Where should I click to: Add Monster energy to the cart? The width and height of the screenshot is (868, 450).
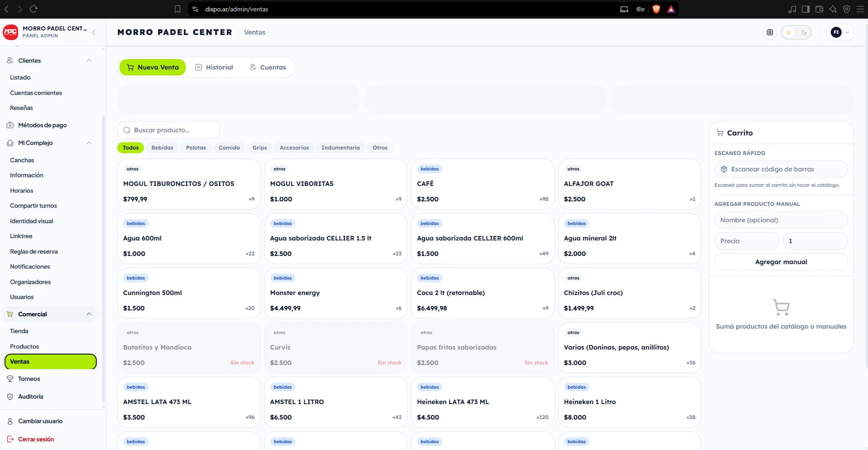336,293
